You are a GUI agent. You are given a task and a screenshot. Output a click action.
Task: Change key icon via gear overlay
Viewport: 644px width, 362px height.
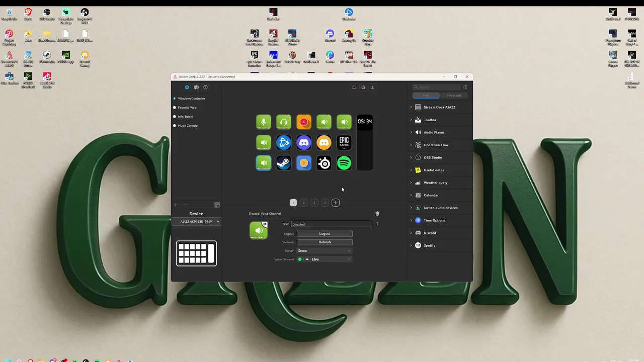[x=265, y=224]
